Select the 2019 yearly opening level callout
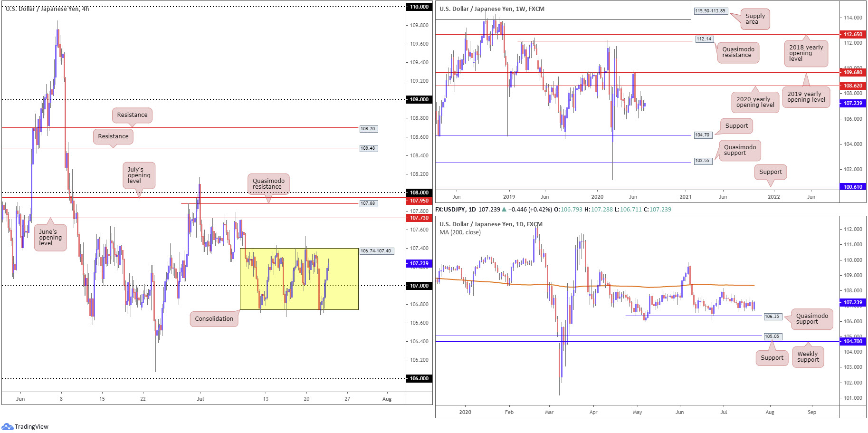Viewport: 868px width, 433px height. [x=806, y=97]
